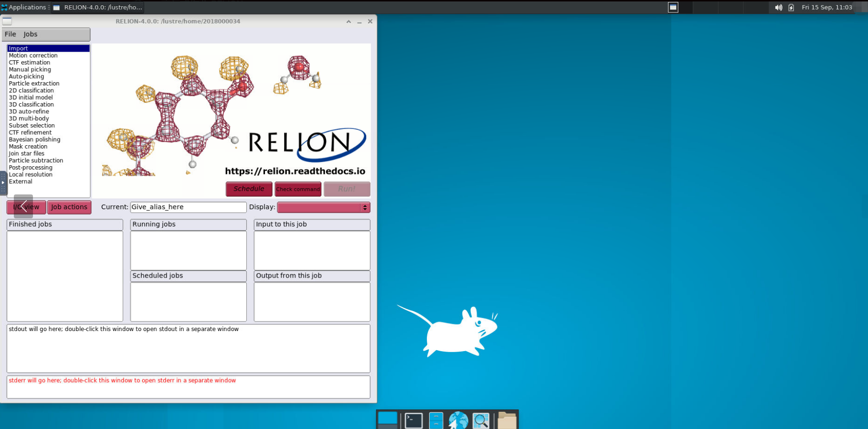Click the Output from this job list
868x429 pixels.
[312, 301]
